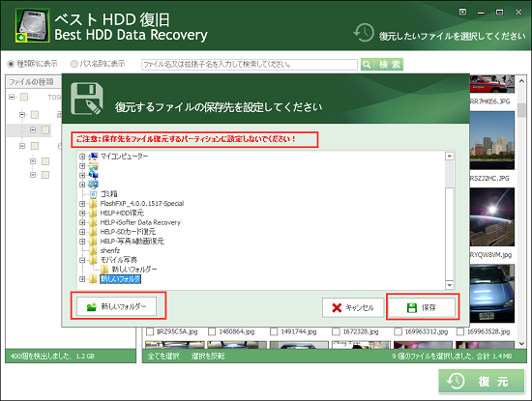Select 新しいフォルダー under モバイル写真
This screenshot has height=401, width=532.
[x=134, y=270]
